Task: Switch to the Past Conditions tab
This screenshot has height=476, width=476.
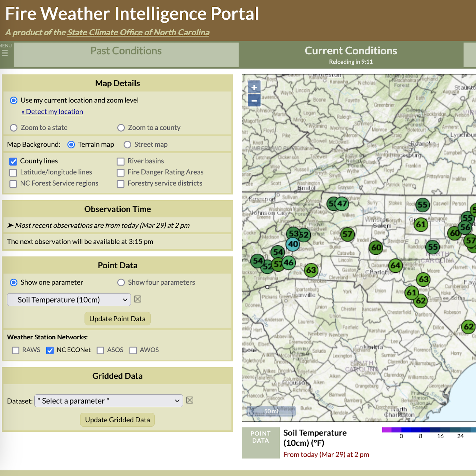Action: 126,51
